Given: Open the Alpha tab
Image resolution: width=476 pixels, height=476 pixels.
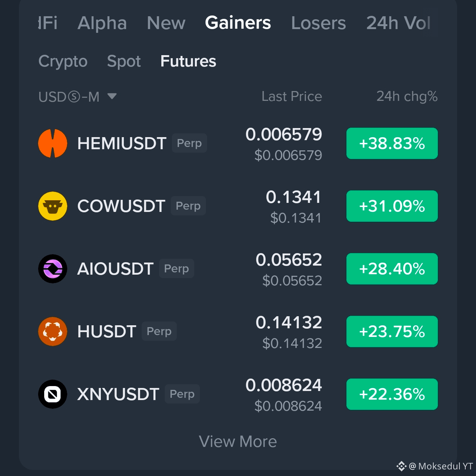Looking at the screenshot, I should tap(102, 23).
